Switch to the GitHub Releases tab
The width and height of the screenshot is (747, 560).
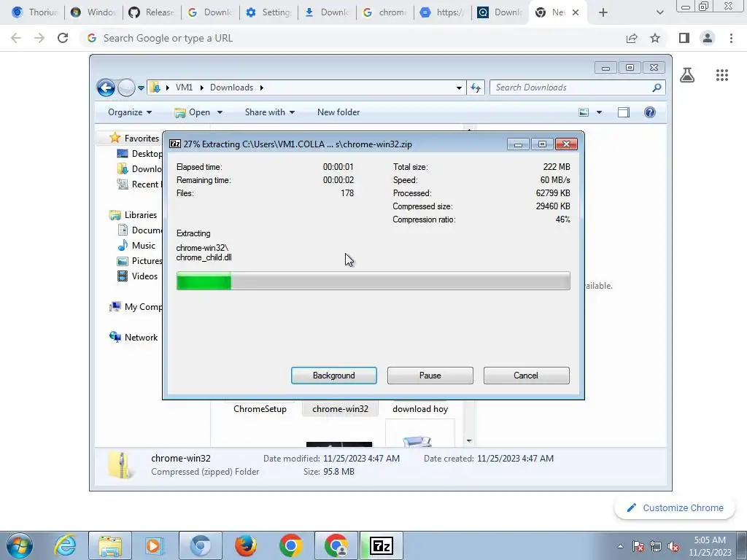[x=152, y=12]
